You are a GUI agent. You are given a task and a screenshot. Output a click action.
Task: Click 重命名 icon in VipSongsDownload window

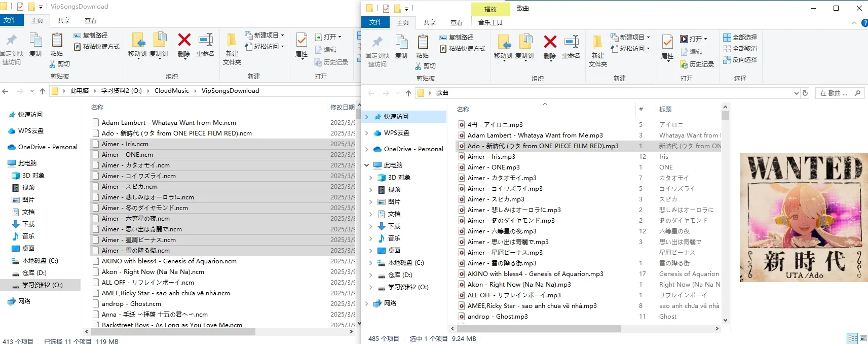(205, 40)
